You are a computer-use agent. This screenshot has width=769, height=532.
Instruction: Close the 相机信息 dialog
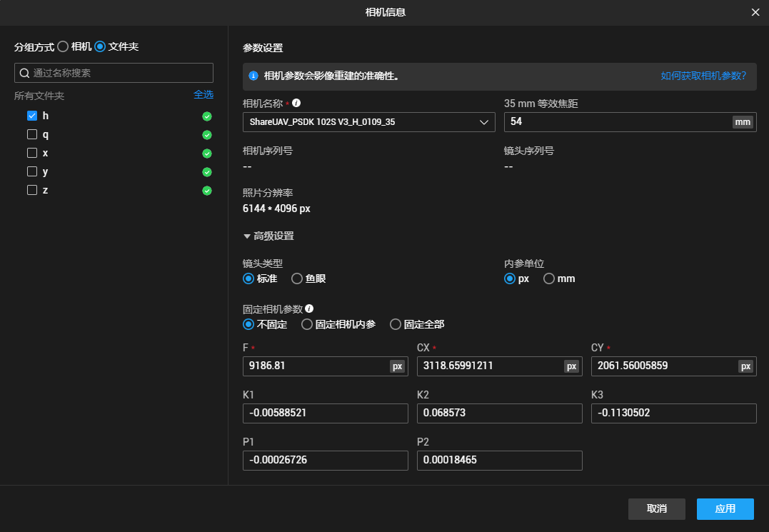[x=755, y=12]
